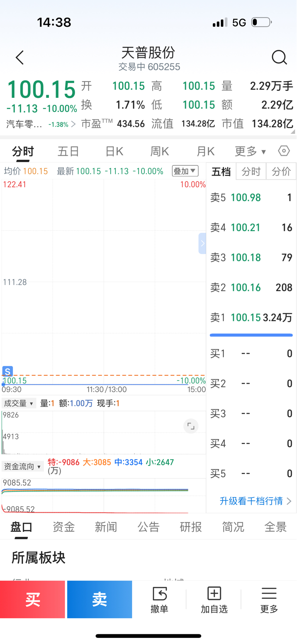Tap the 天普股份 stock title
Image resolution: width=297 pixels, height=644 pixels.
pyautogui.click(x=149, y=52)
